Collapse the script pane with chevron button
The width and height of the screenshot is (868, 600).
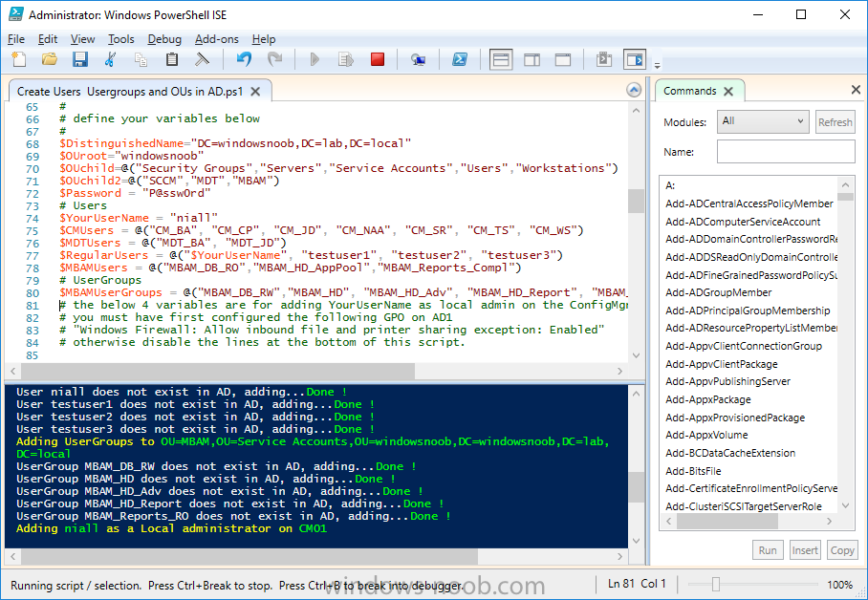(x=634, y=90)
